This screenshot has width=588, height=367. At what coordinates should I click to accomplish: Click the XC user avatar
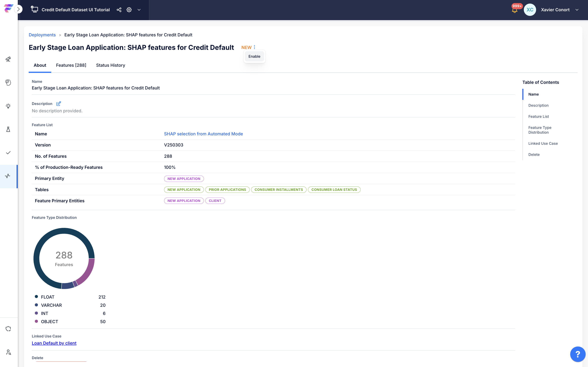tap(530, 10)
